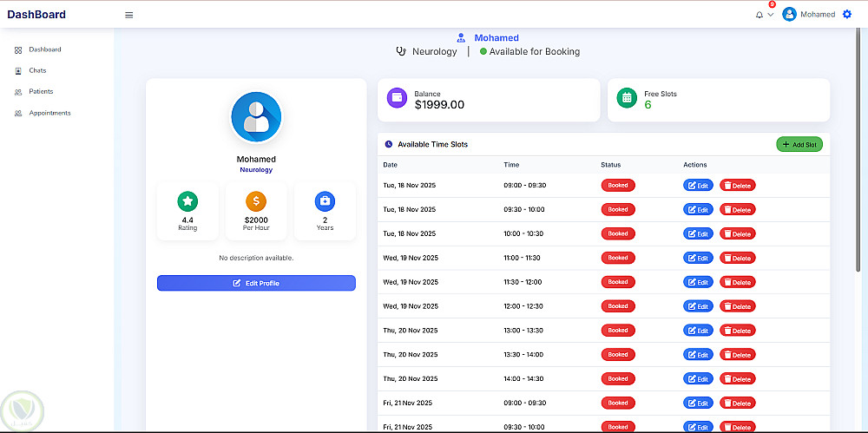The width and height of the screenshot is (868, 433).
Task: Click the clock icon beside Available Time Slots
Action: pos(389,144)
